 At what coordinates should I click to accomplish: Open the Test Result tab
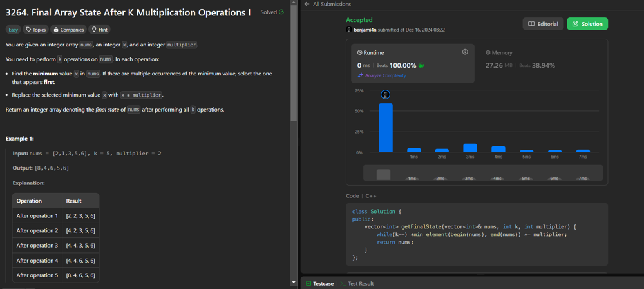pos(360,283)
